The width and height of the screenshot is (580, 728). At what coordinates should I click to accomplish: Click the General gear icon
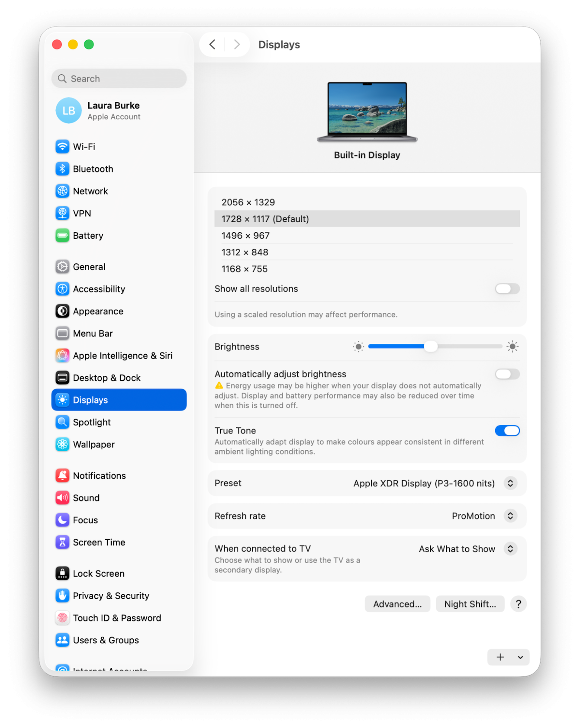point(62,267)
